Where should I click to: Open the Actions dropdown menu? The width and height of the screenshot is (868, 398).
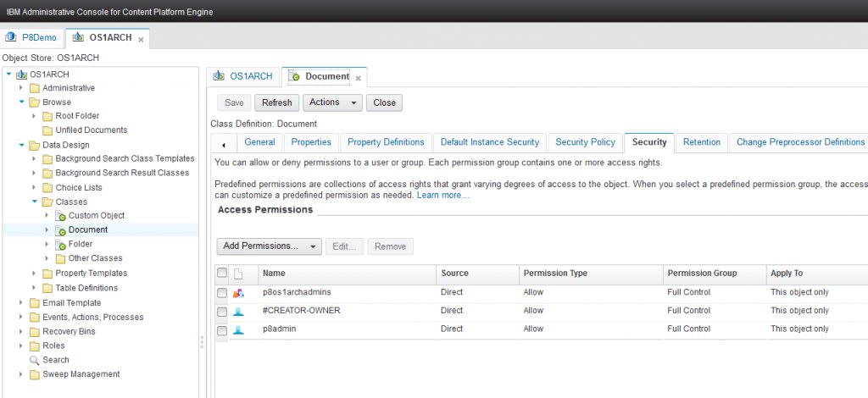[332, 102]
